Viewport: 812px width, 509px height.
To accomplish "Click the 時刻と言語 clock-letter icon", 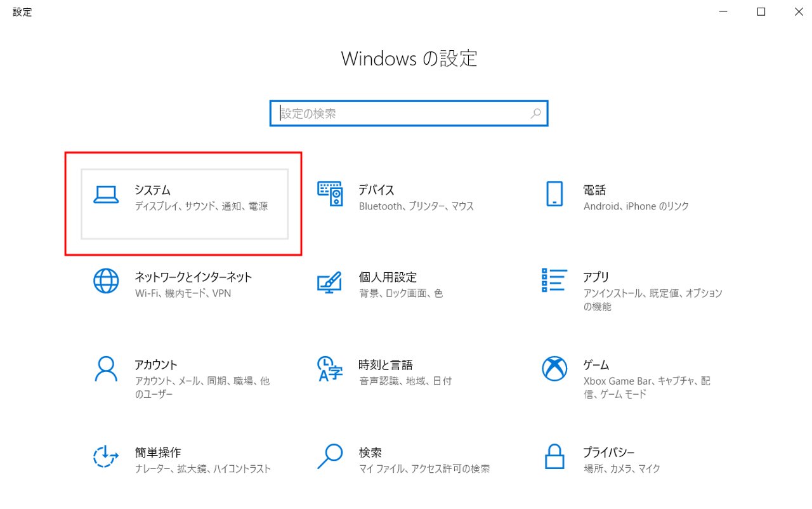I will pyautogui.click(x=330, y=369).
